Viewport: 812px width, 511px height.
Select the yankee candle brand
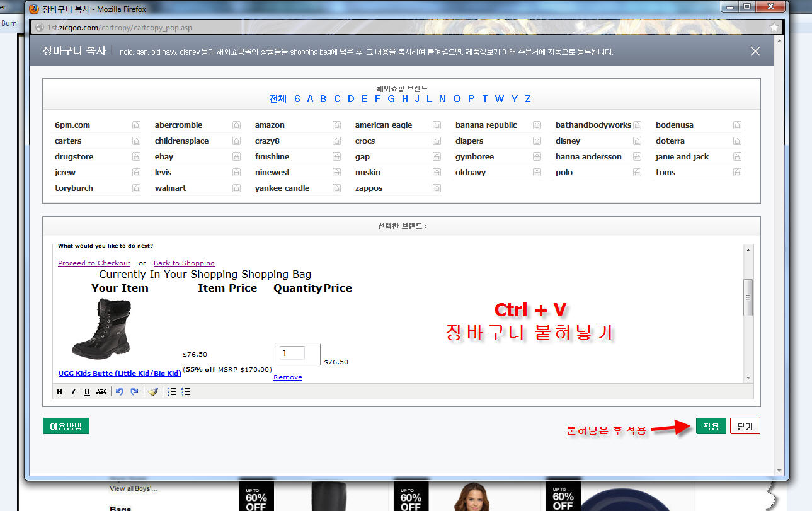click(x=282, y=188)
